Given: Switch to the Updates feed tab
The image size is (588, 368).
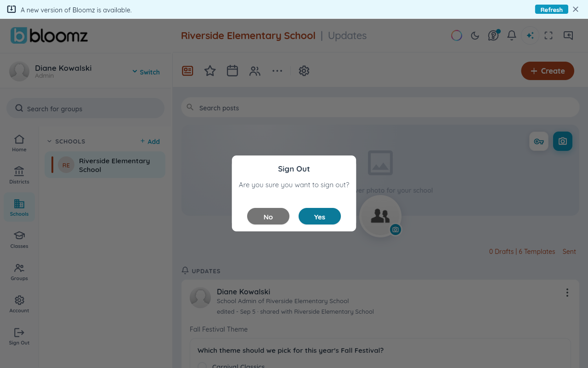Looking at the screenshot, I should [x=187, y=71].
